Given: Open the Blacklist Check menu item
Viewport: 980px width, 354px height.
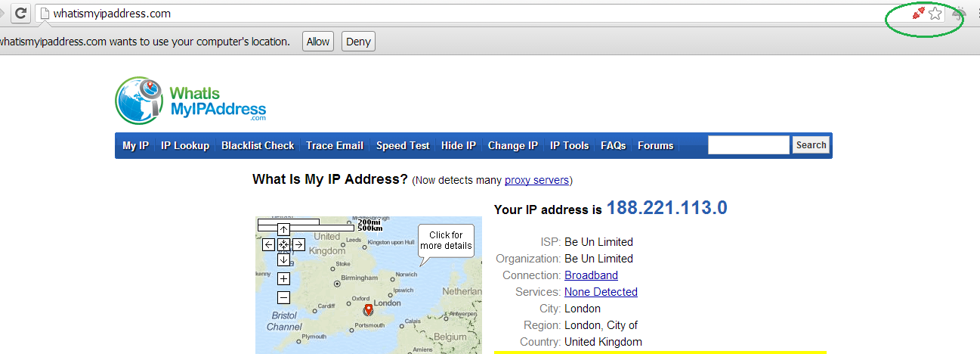Looking at the screenshot, I should click(x=258, y=145).
